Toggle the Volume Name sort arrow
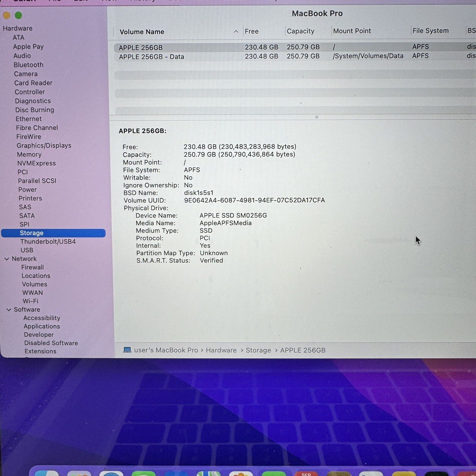The height and width of the screenshot is (476, 476). [236, 31]
